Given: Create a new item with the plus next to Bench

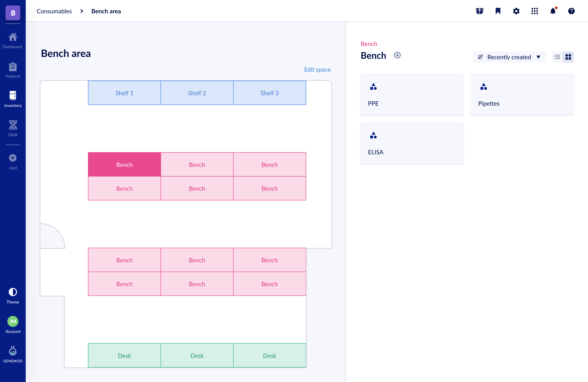Looking at the screenshot, I should (x=397, y=55).
